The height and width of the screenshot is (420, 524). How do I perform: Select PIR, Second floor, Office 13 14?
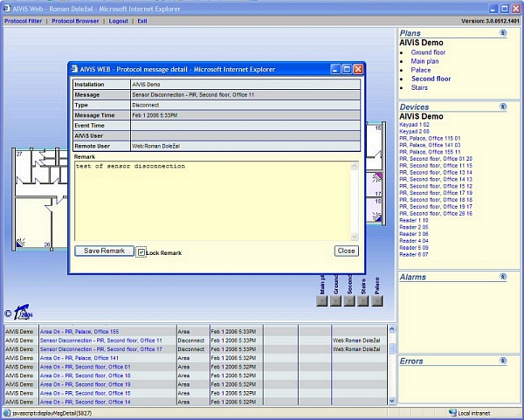(436, 172)
